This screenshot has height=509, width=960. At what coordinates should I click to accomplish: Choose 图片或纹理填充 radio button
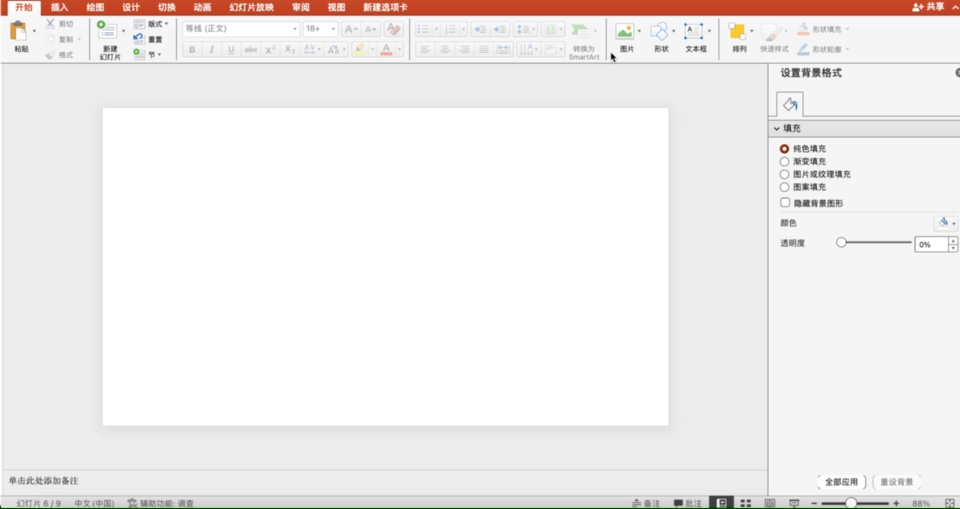click(785, 174)
